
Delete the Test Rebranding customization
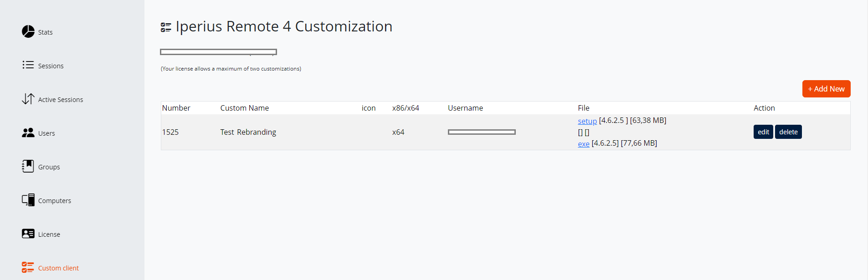(788, 132)
